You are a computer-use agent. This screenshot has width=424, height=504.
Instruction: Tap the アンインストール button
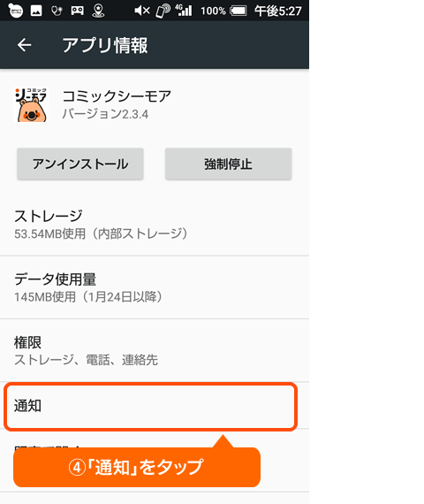(80, 164)
